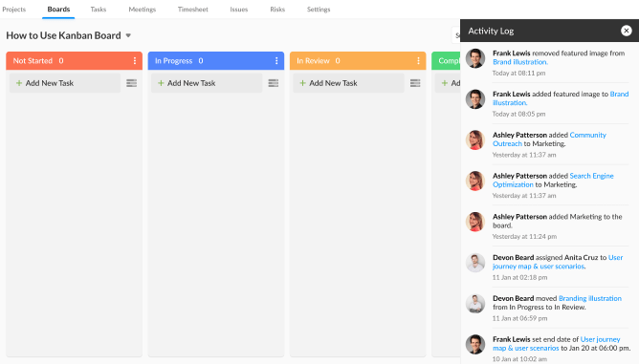
Task: Go to the Meetings tab
Action: click(143, 9)
